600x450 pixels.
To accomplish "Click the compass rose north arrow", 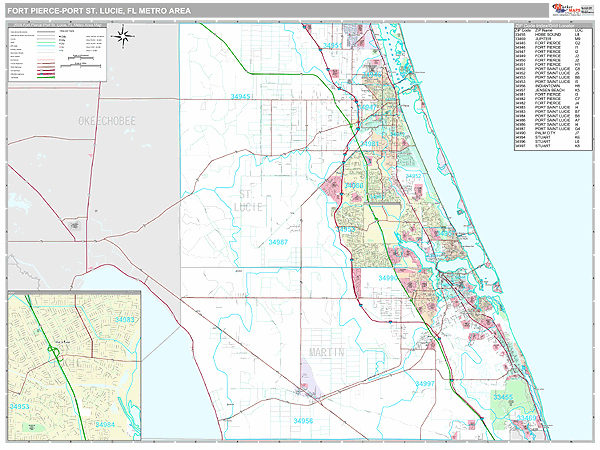I will coord(123,38).
